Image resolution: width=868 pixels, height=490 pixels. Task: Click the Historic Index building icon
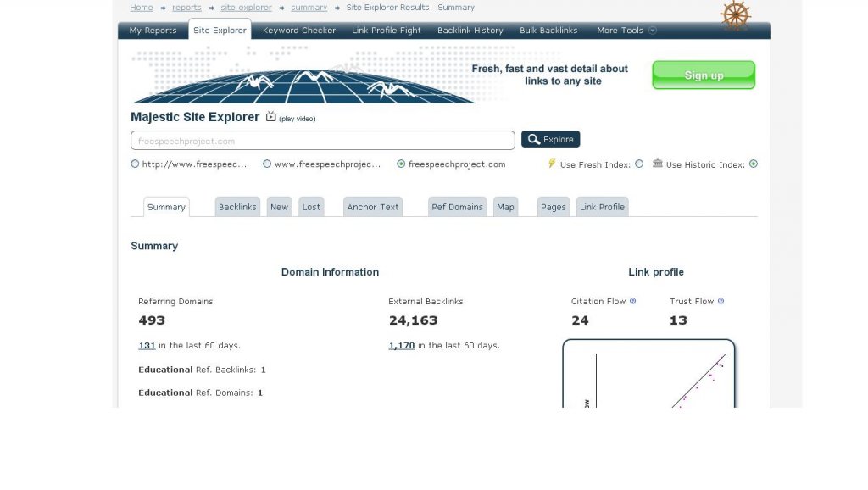658,164
